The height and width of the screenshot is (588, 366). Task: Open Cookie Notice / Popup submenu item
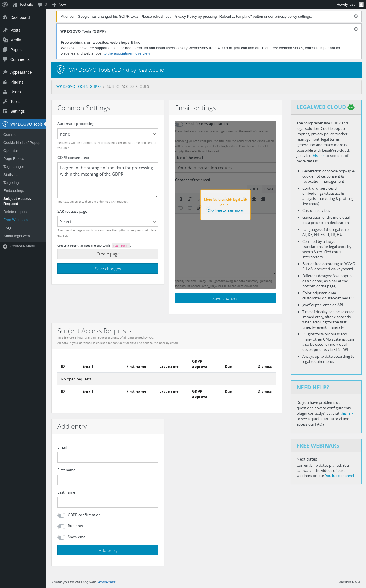click(x=22, y=143)
